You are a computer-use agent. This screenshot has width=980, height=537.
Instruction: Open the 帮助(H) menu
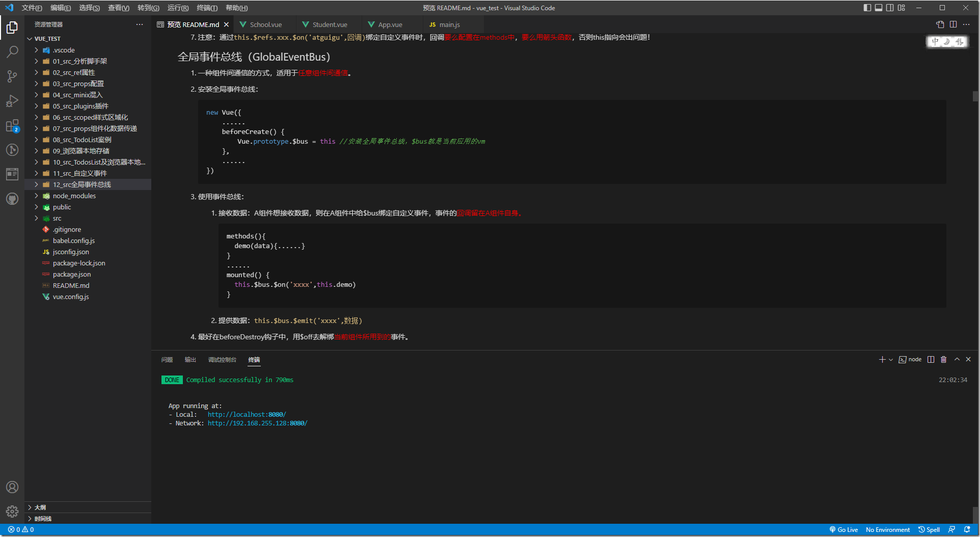[x=236, y=8]
